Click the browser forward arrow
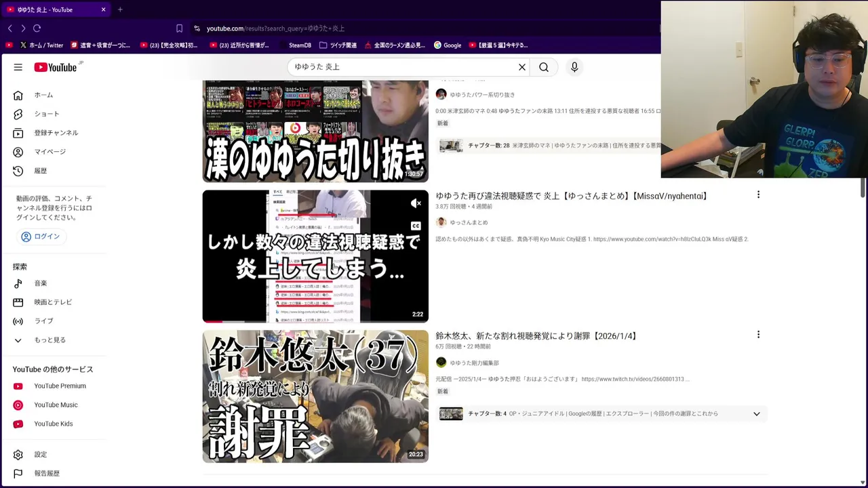 click(23, 28)
